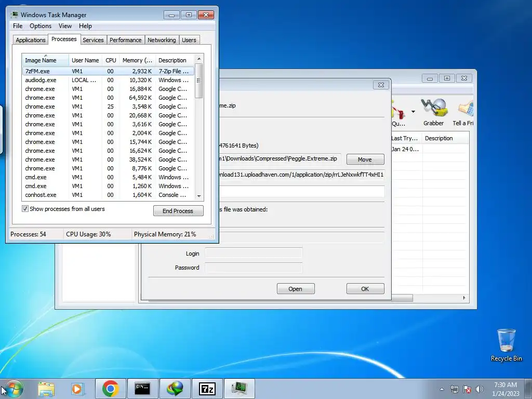Sort processes by CPU column
The height and width of the screenshot is (399, 532).
(111, 60)
